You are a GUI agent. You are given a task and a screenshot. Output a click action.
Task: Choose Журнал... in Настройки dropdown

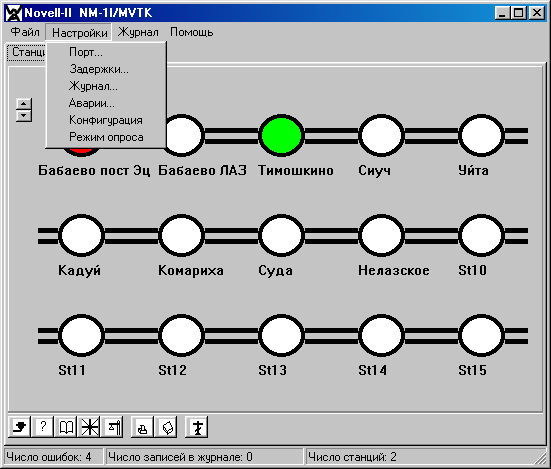106,86
